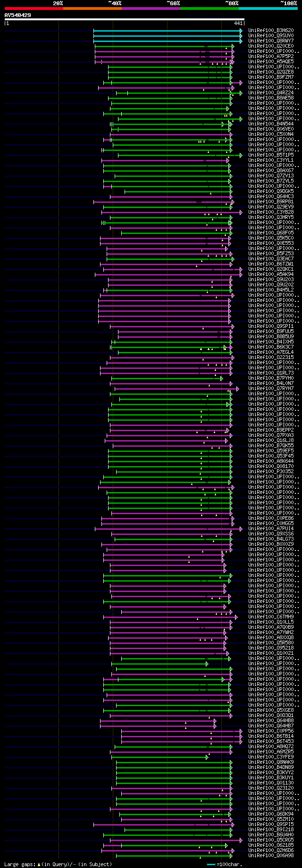This screenshot has width=302, height=868.
Task: Click the red 20% identity legend segment
Action: tap(34, 8)
